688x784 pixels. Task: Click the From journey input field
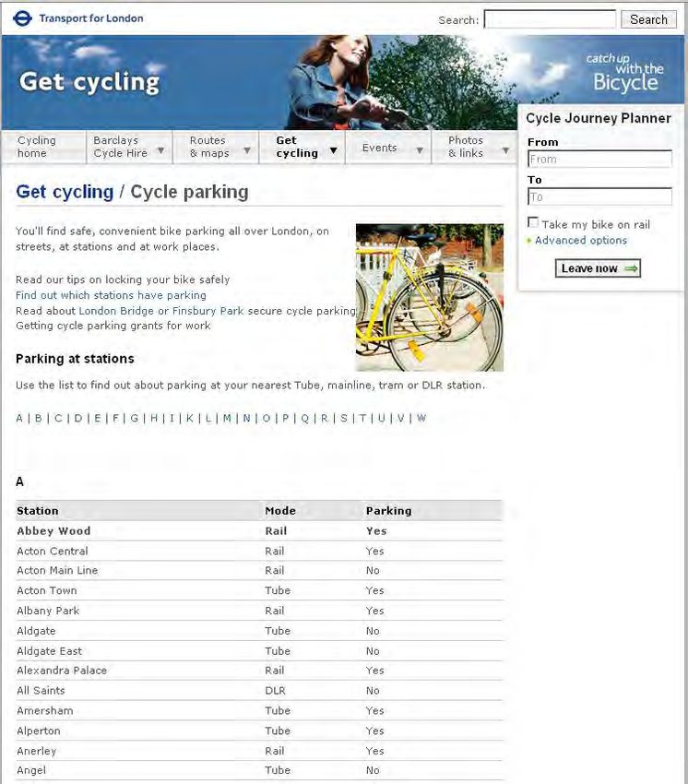599,160
